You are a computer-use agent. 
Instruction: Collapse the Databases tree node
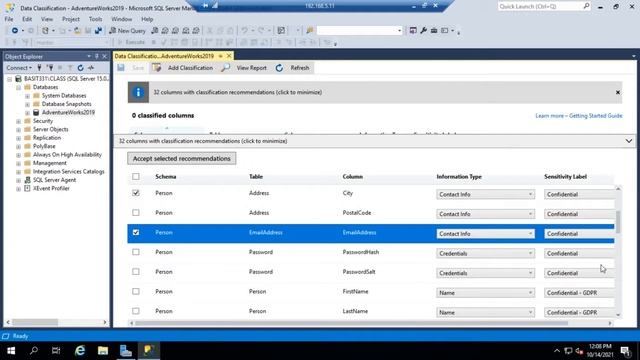click(18, 87)
